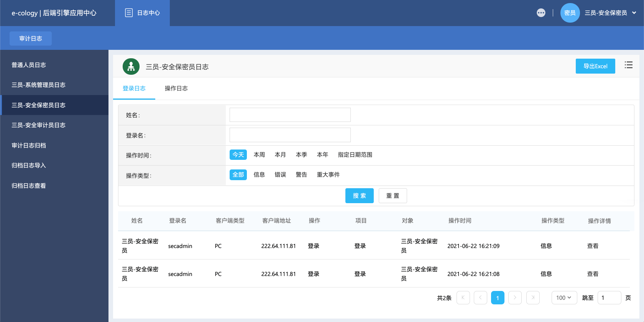This screenshot has width=644, height=322.
Task: Select 信息 operation type filter
Action: pyautogui.click(x=259, y=174)
